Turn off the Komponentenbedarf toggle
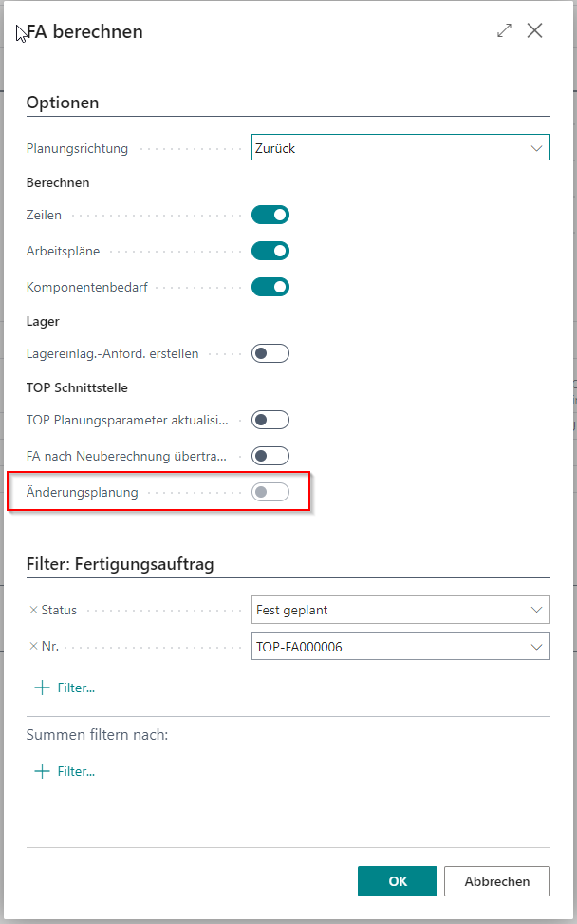Viewport: 577px width, 924px height. pyautogui.click(x=270, y=287)
